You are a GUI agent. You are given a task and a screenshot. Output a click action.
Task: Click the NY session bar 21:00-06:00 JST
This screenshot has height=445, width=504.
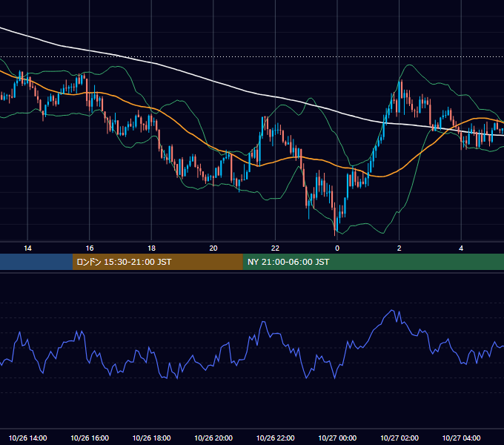(x=373, y=262)
